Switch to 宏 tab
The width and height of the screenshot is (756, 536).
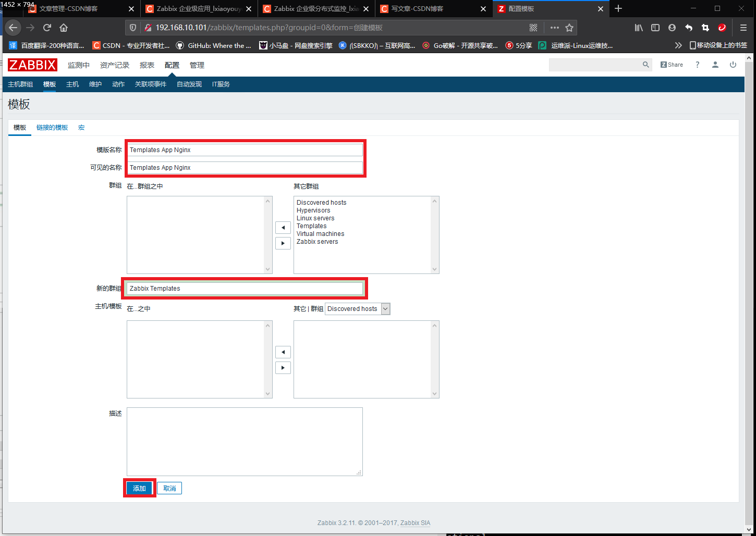tap(81, 128)
